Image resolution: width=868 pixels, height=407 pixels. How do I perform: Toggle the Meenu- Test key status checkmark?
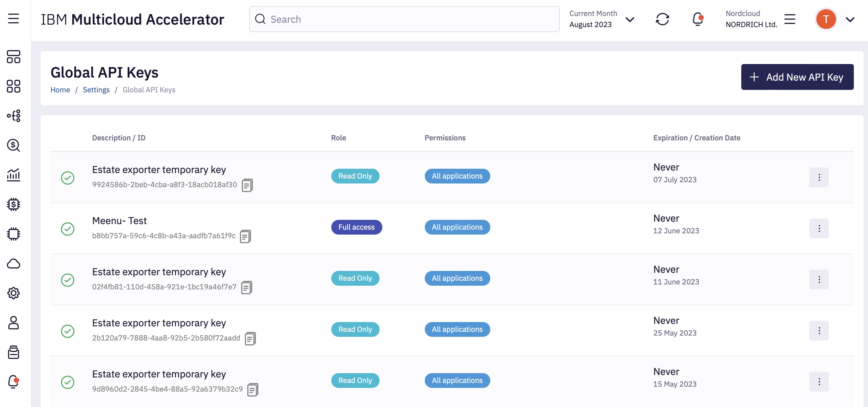pos(68,229)
